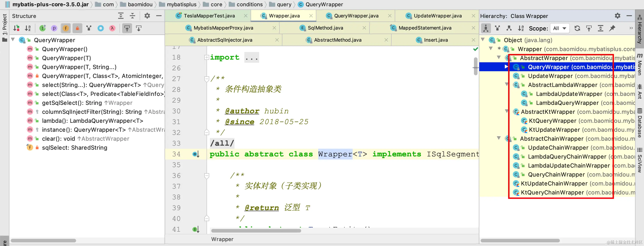Open the Maven tool window

[640, 64]
